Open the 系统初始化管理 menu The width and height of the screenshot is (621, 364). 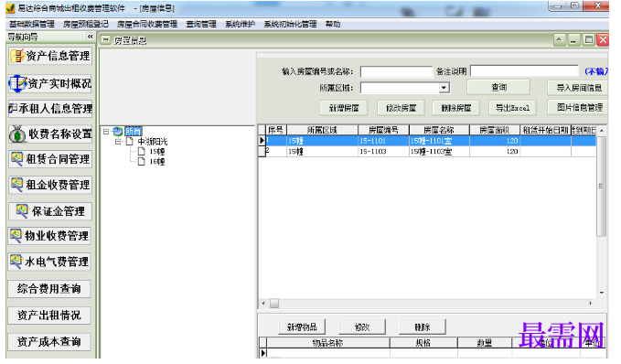click(290, 24)
